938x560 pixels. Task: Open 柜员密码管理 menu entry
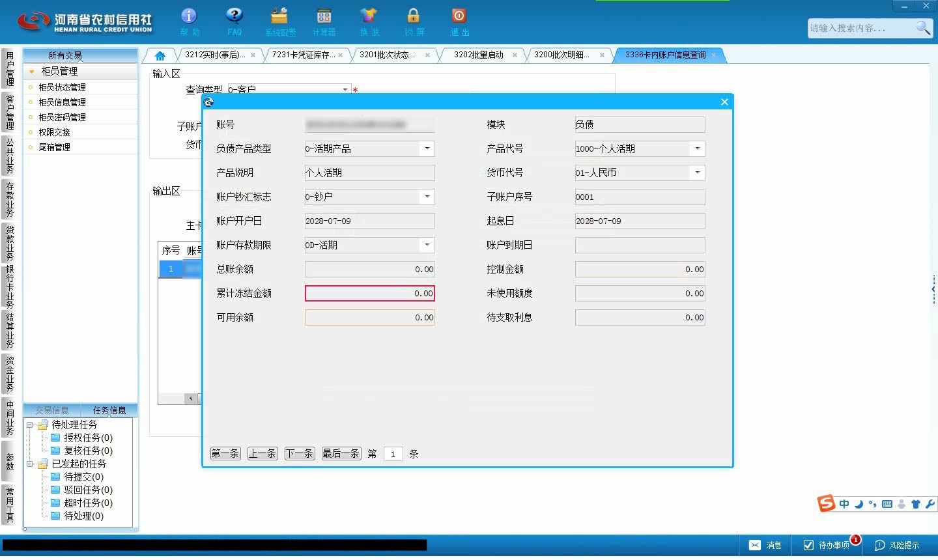point(62,117)
